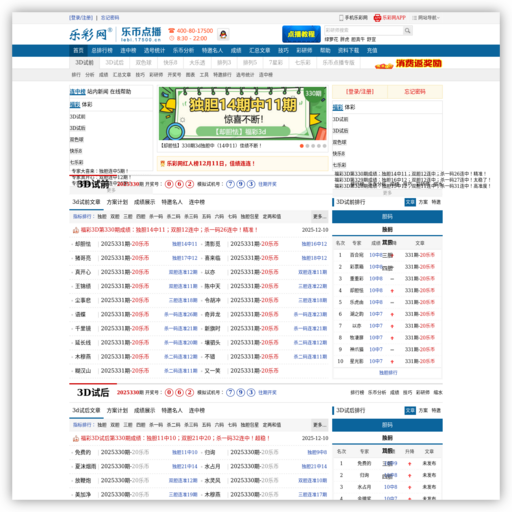Select 文章 toggle in 3D试前排行 panel
This screenshot has width=512, height=512.
410,202
